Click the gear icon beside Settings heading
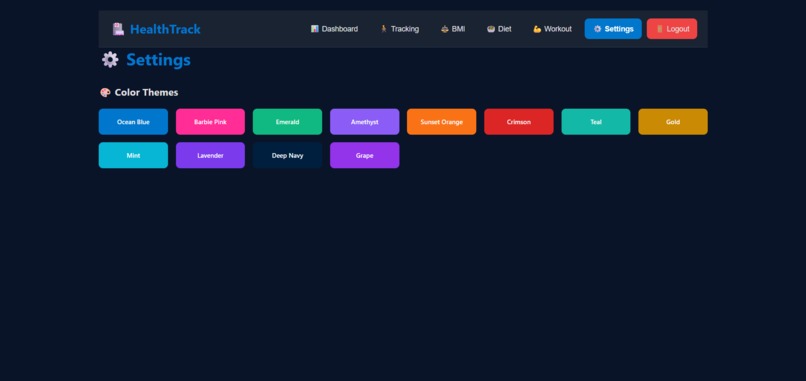Image resolution: width=806 pixels, height=381 pixels. 110,60
